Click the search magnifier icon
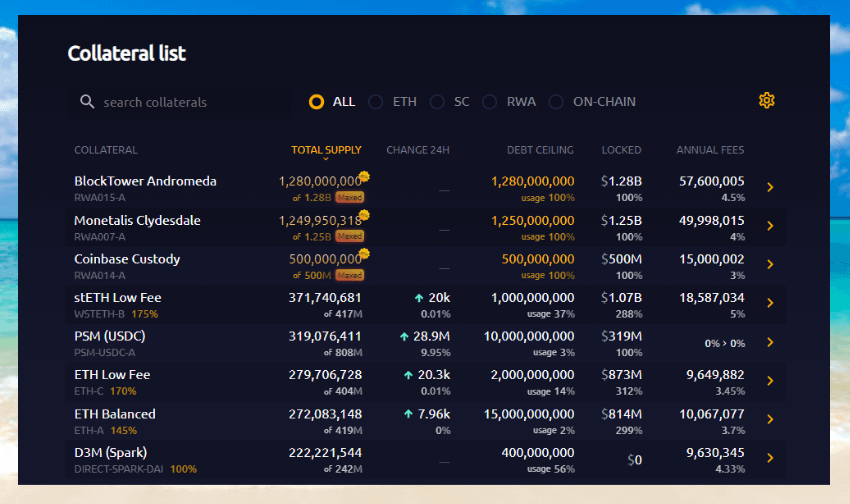 (x=87, y=102)
